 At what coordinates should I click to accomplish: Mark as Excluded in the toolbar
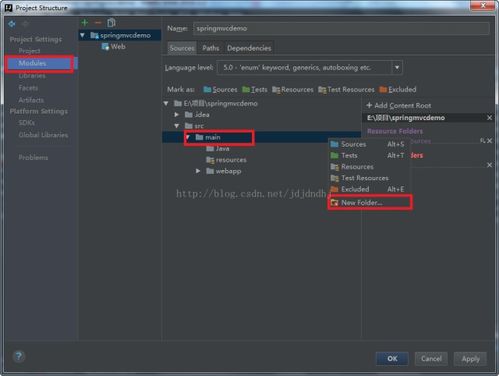[x=398, y=89]
